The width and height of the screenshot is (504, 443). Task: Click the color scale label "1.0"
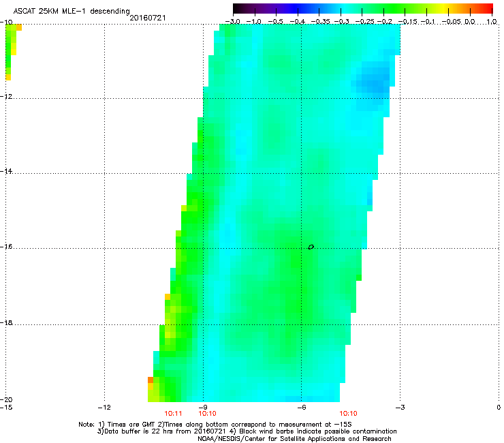492,22
